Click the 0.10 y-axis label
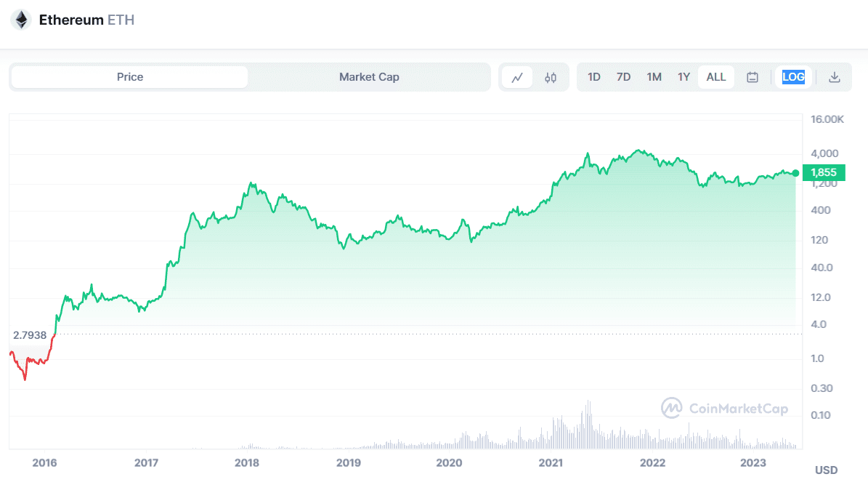The image size is (868, 482). (x=820, y=415)
